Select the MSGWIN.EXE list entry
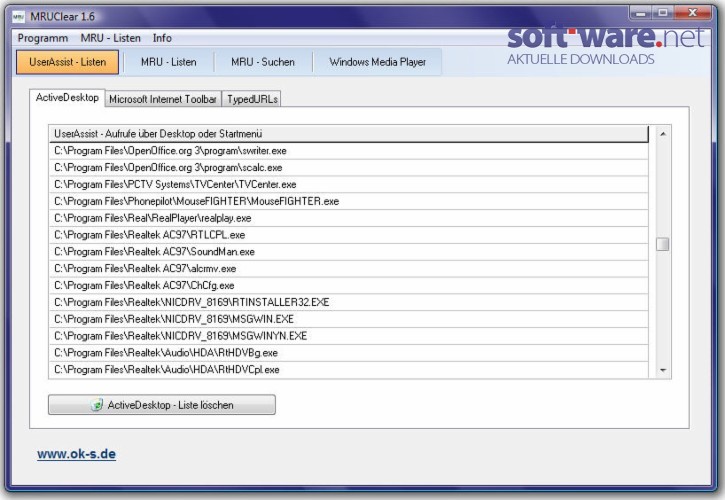This screenshot has height=500, width=725. pos(349,319)
